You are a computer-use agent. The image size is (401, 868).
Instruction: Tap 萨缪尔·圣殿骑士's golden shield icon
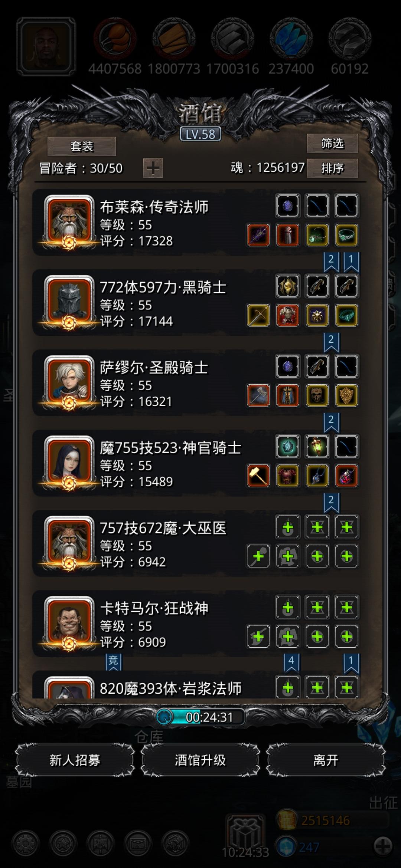pos(347,395)
